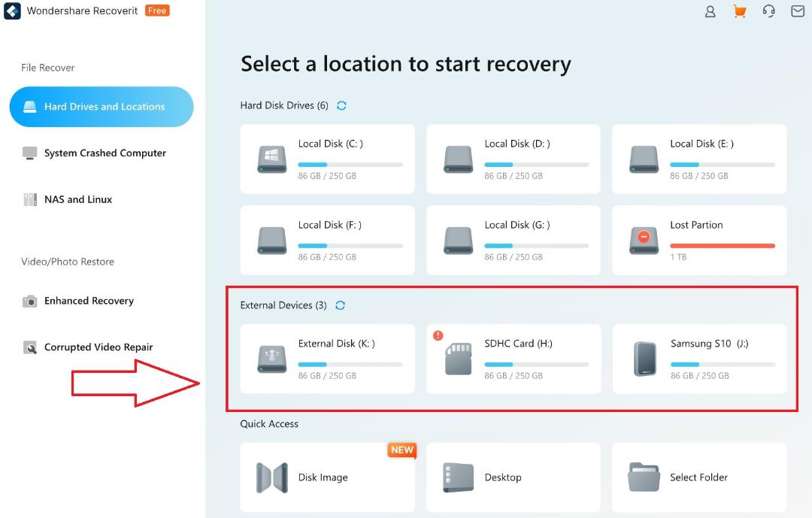812x518 pixels.
Task: Select Local Disk (E:) drive icon
Action: click(644, 159)
